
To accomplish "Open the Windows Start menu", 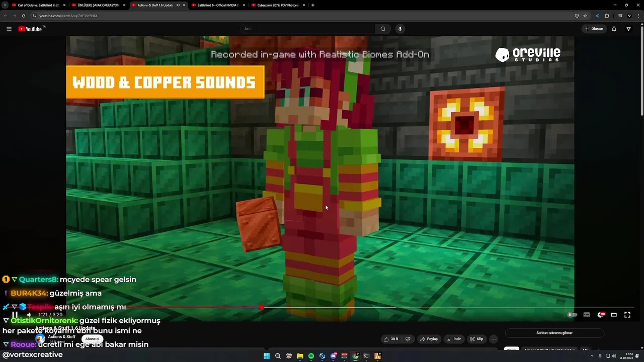I will point(267,356).
